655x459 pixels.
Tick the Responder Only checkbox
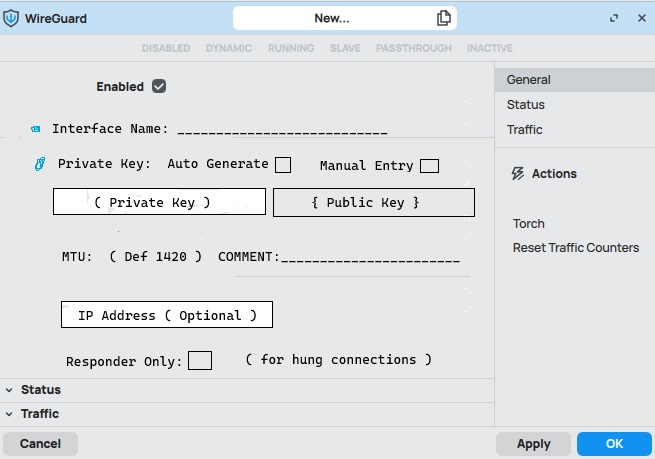pyautogui.click(x=200, y=360)
